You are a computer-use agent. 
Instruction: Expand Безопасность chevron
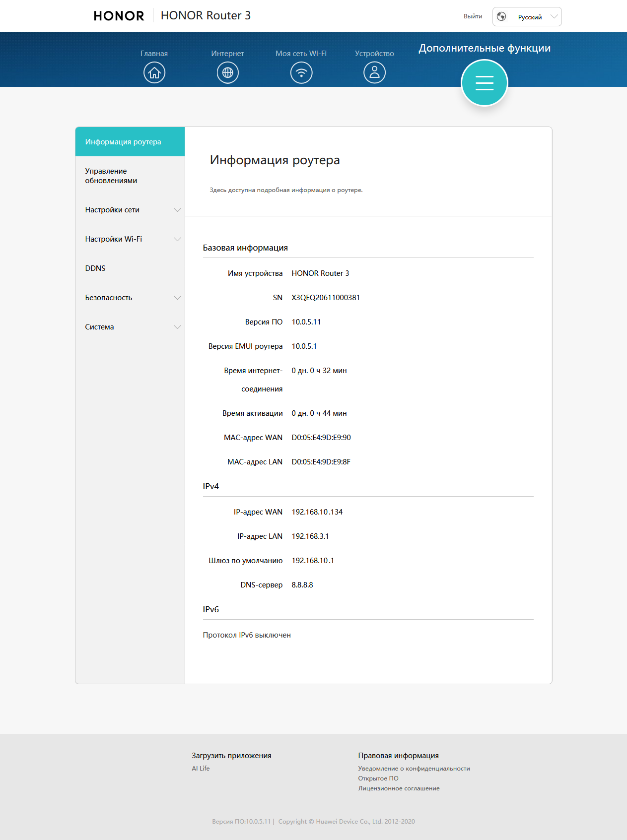pos(177,298)
